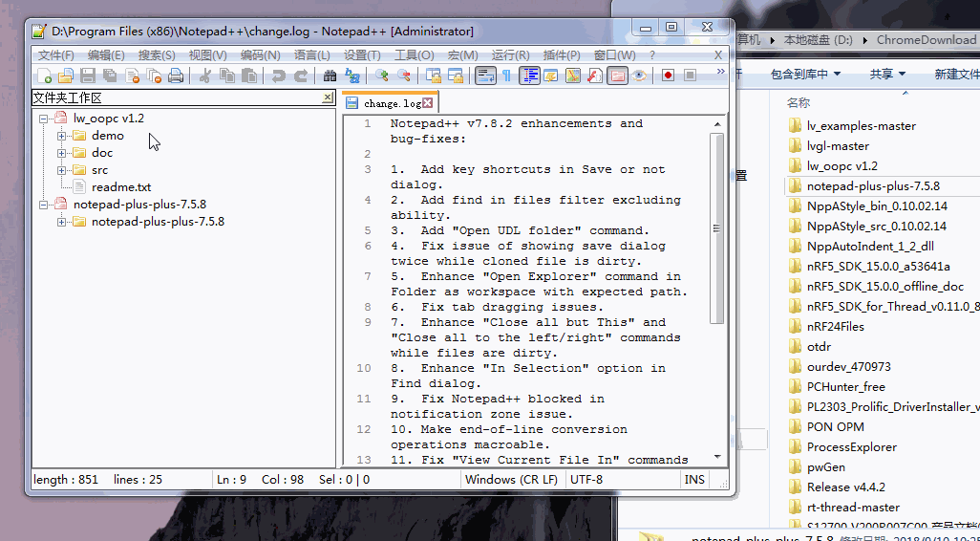This screenshot has height=541, width=980.
Task: Undo with the Undo arrow icon
Action: tap(278, 76)
